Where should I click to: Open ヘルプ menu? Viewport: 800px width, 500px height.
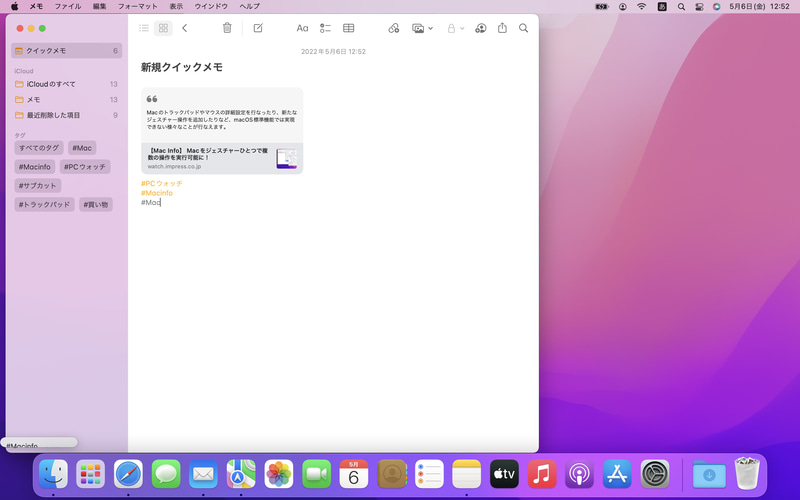coord(249,6)
